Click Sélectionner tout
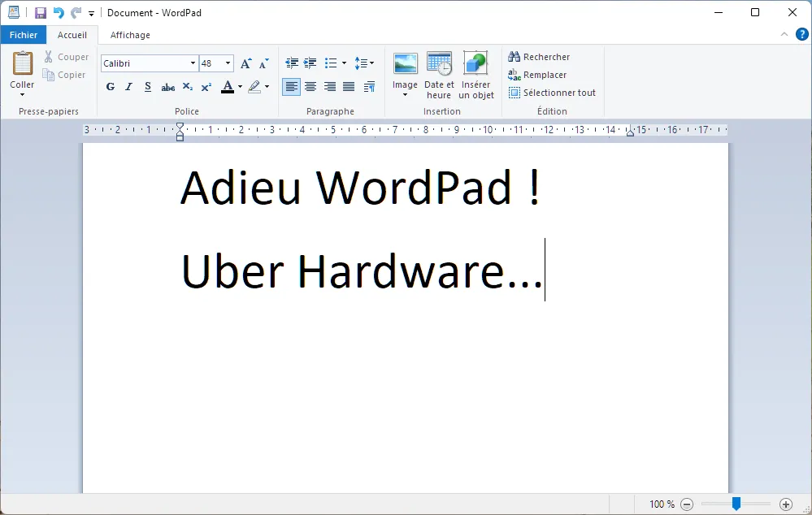The width and height of the screenshot is (812, 515). click(552, 93)
